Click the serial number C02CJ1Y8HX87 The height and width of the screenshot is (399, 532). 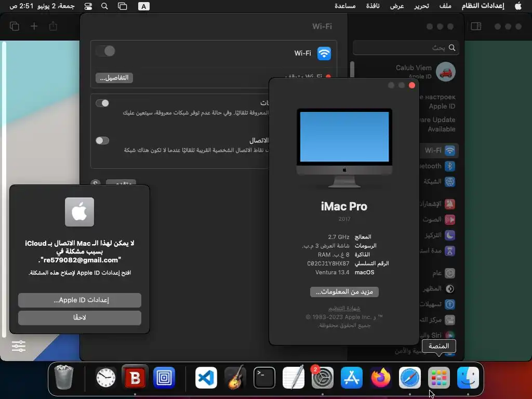(328, 263)
